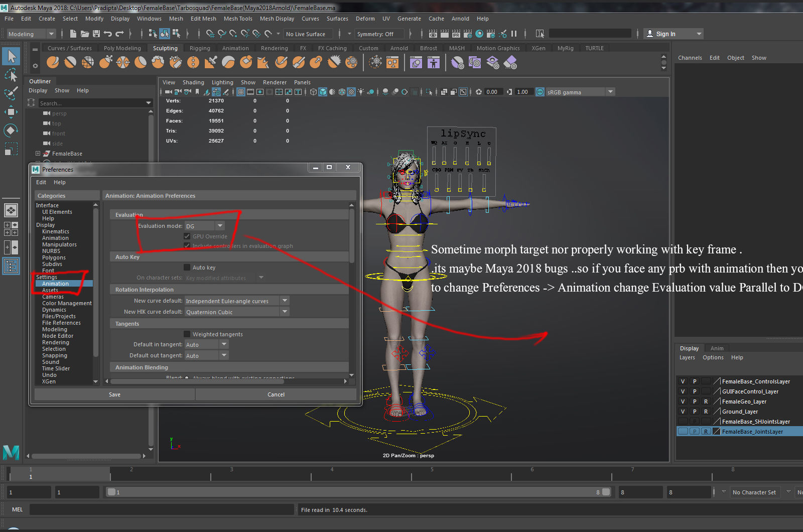Open the Default out tangent dropdown
This screenshot has height=532, width=803.
point(206,355)
